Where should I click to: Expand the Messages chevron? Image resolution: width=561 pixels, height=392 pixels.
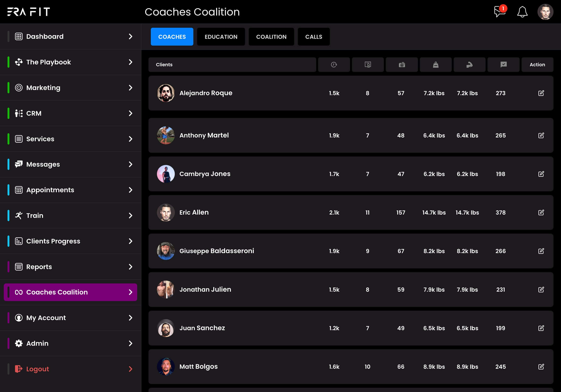click(x=130, y=164)
